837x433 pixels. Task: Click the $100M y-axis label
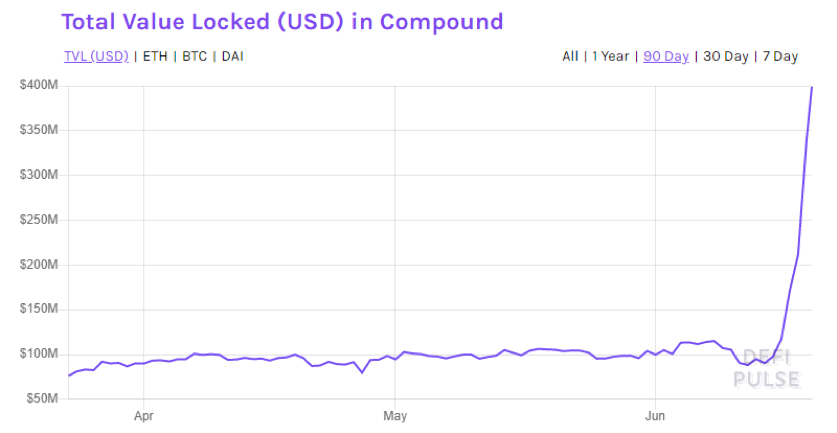coord(40,354)
